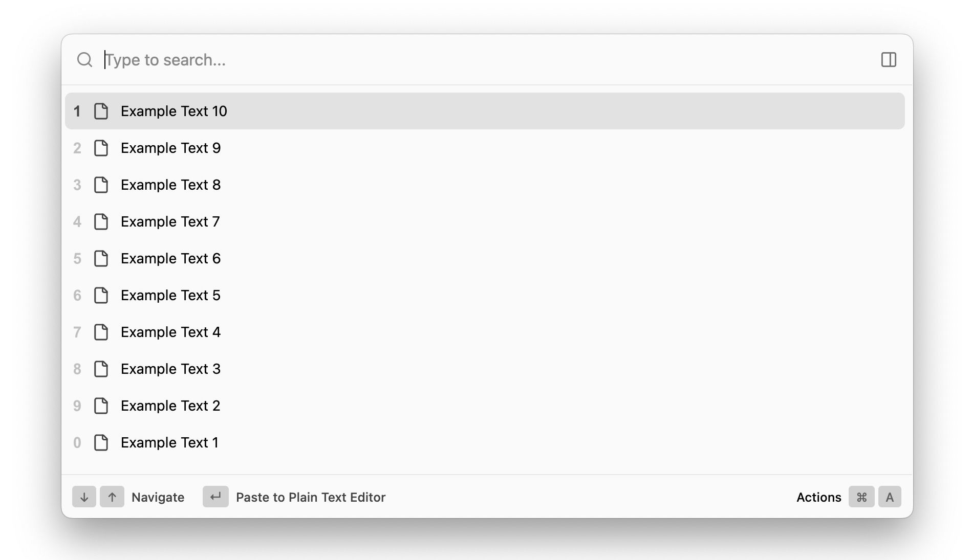Choose the Example Text 4 clipboard item
The height and width of the screenshot is (560, 972).
170,332
